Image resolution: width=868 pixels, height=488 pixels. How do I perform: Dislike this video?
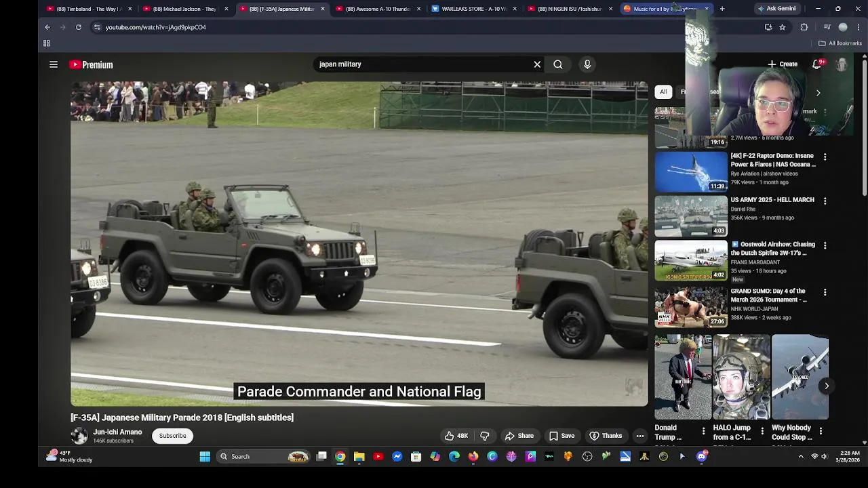click(x=485, y=436)
